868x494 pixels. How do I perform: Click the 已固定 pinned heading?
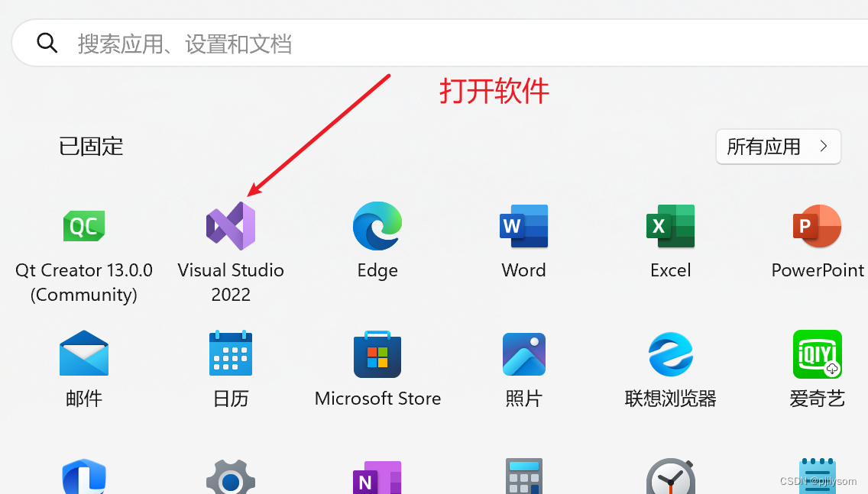[91, 147]
